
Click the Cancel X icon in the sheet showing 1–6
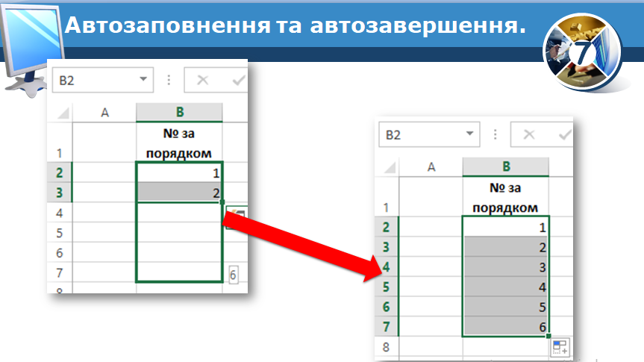pos(529,134)
